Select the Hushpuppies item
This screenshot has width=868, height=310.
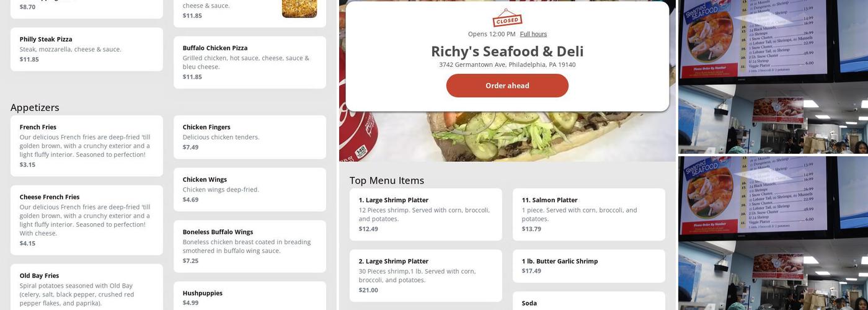(250, 296)
